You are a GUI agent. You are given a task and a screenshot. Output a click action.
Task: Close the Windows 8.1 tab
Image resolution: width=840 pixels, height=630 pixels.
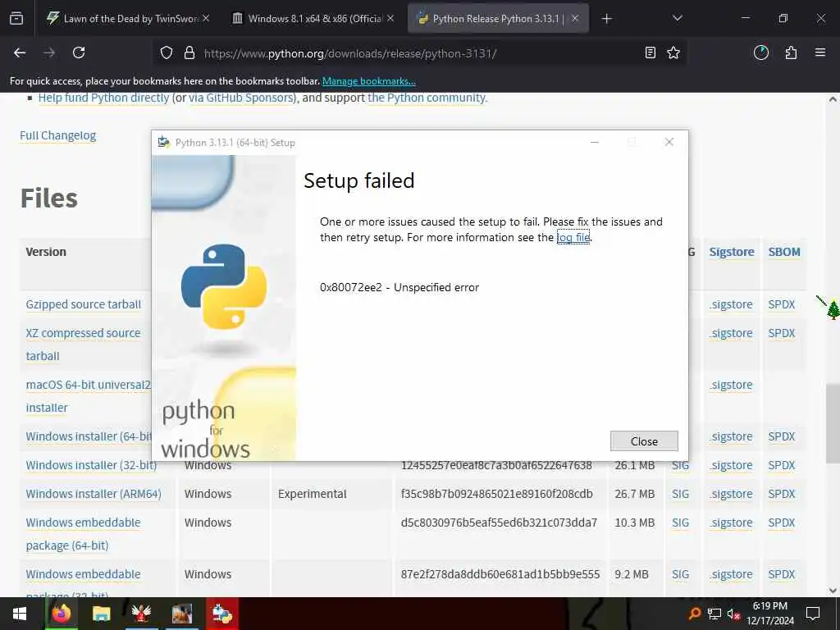(x=390, y=18)
